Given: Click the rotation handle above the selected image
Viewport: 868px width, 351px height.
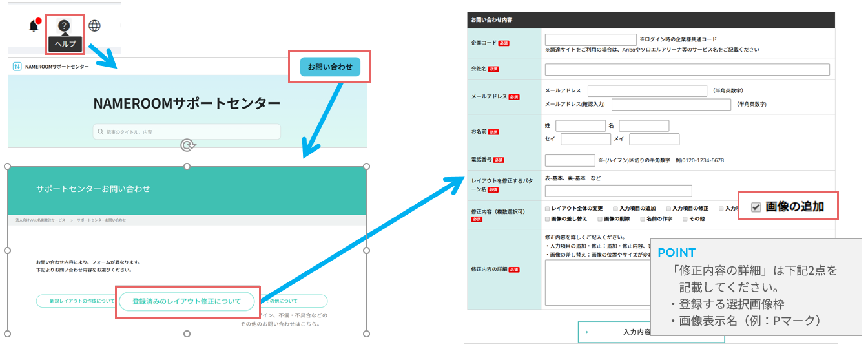Looking at the screenshot, I should click(x=187, y=145).
